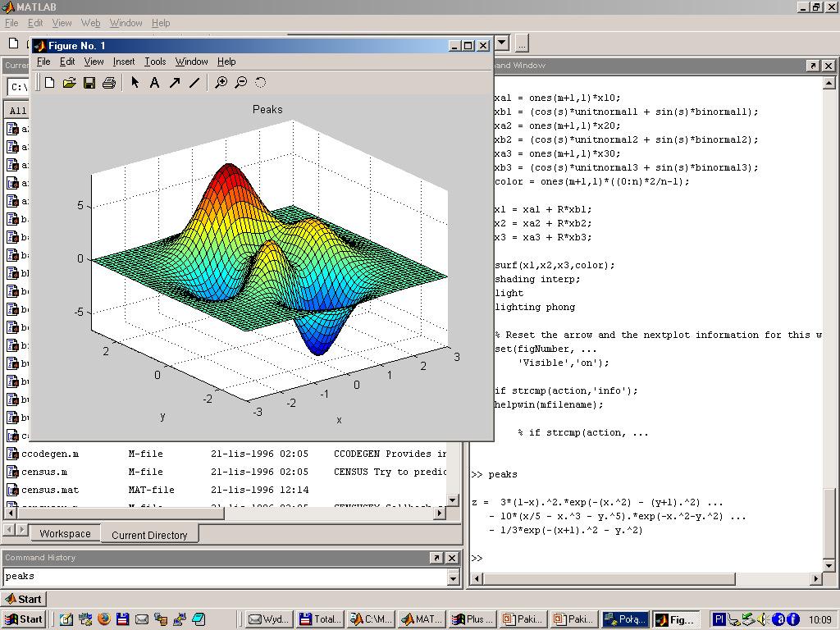
Task: Switch to the Workspace tab
Action: click(x=66, y=533)
